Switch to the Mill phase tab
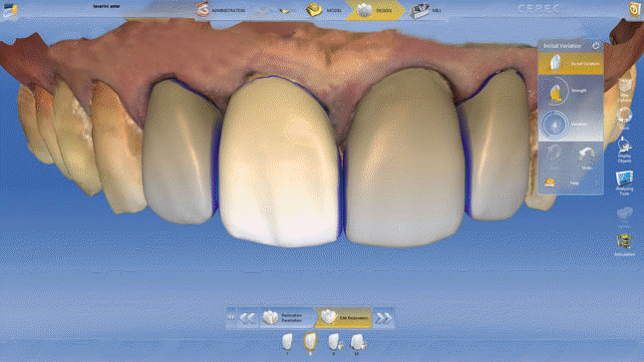The width and height of the screenshot is (644, 362). point(426,10)
